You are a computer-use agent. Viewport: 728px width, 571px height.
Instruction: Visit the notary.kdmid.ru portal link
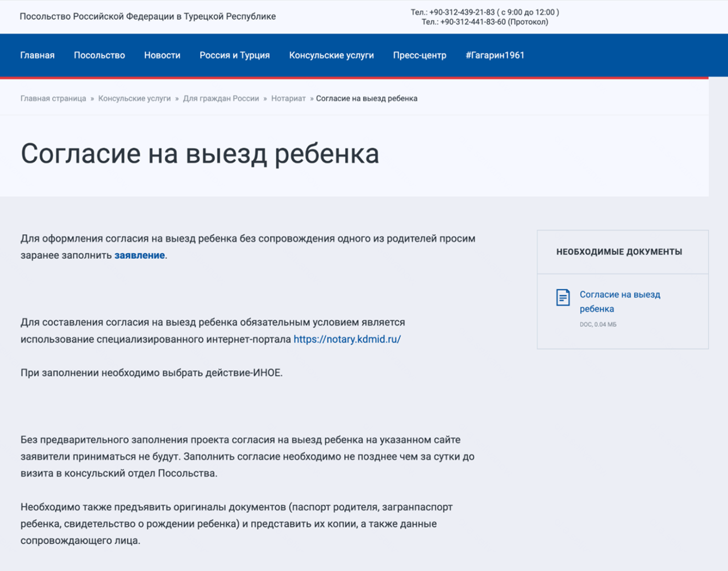click(x=347, y=339)
